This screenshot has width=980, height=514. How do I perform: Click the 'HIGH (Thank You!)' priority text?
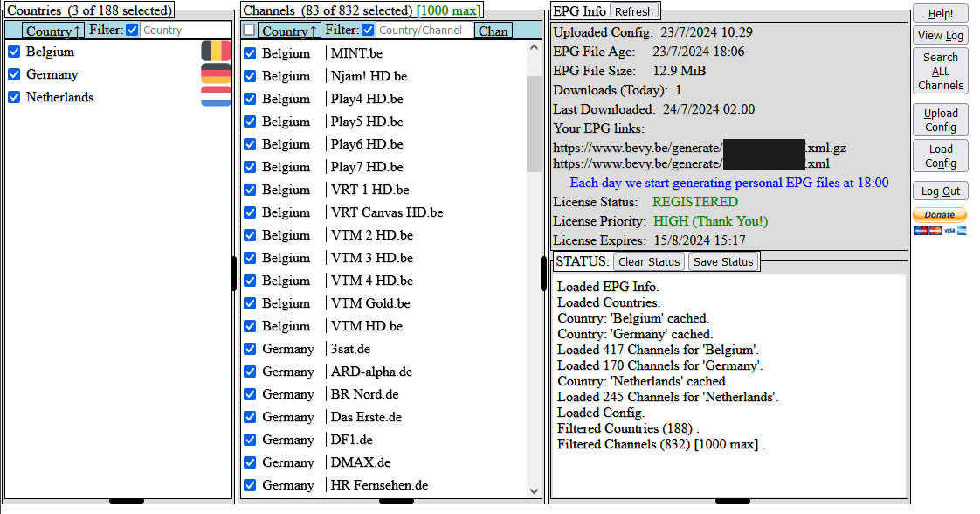point(711,221)
